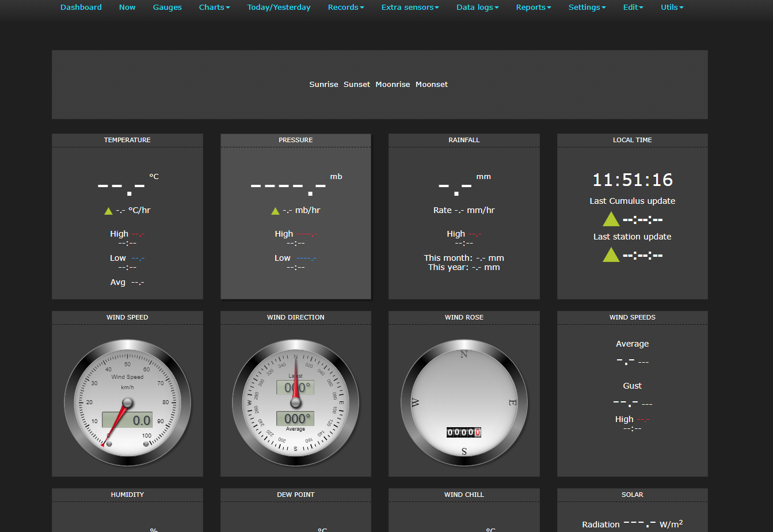Open the Settings dropdown menu
This screenshot has width=773, height=532.
587,7
